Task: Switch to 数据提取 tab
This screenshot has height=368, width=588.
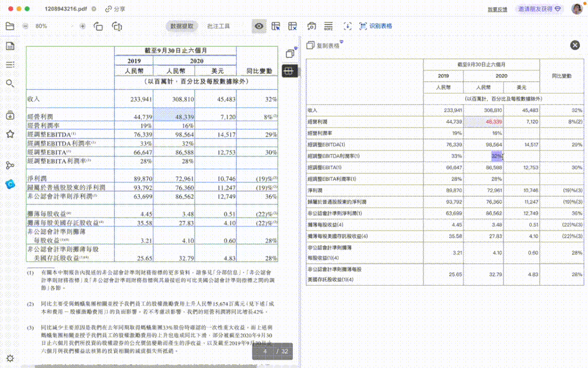Action: [x=182, y=26]
